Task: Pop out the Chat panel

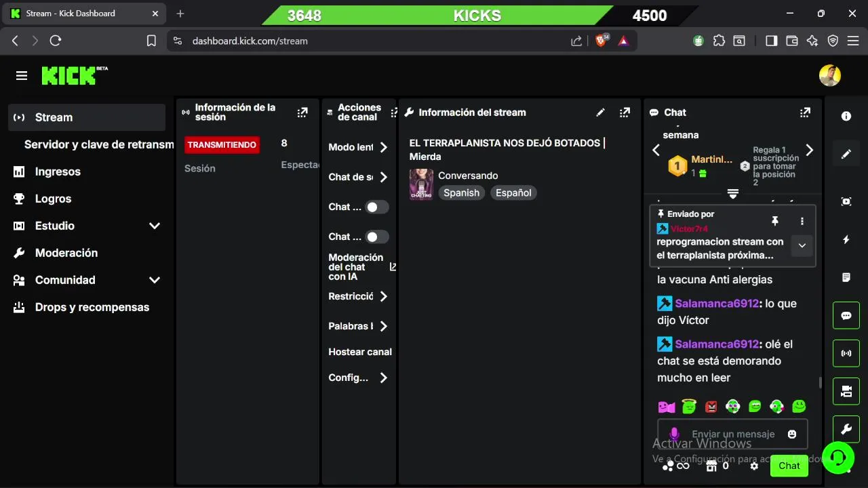Action: point(805,113)
